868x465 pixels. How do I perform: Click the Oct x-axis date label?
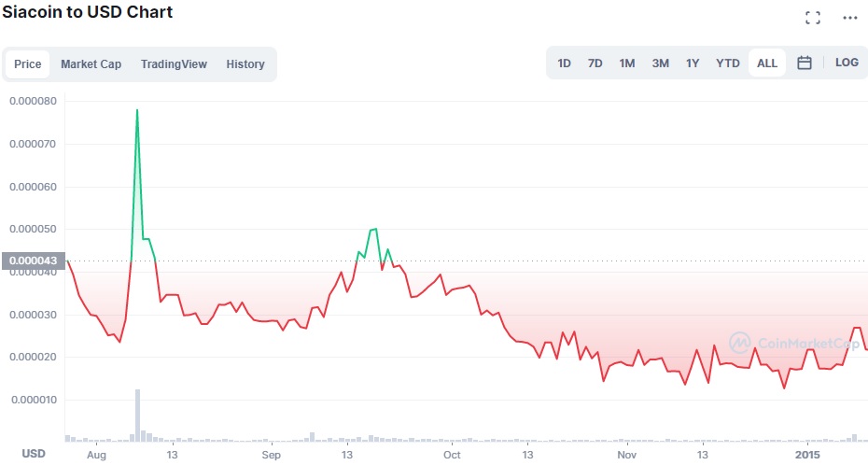(x=452, y=455)
